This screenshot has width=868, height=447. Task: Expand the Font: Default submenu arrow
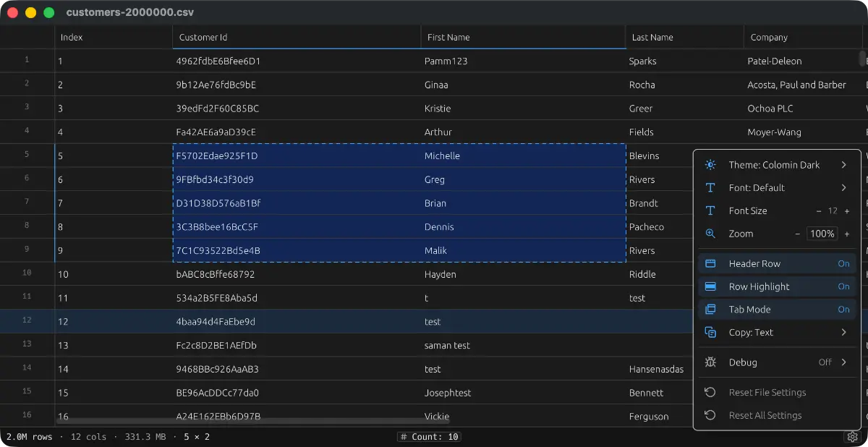[844, 187]
